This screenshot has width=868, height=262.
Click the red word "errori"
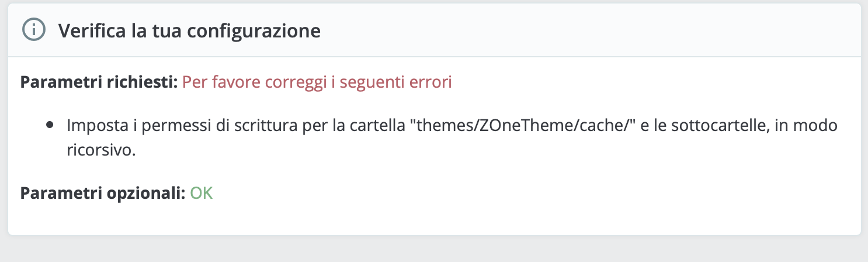(x=431, y=82)
